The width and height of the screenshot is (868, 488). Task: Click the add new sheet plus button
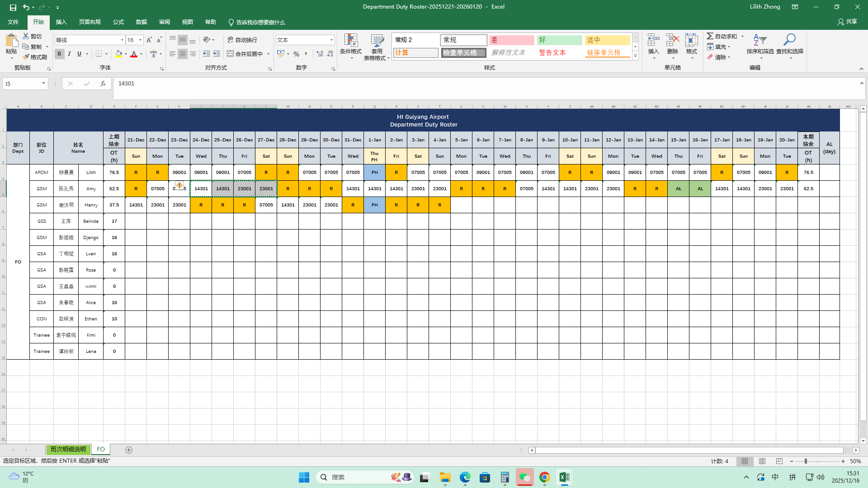tap(129, 450)
